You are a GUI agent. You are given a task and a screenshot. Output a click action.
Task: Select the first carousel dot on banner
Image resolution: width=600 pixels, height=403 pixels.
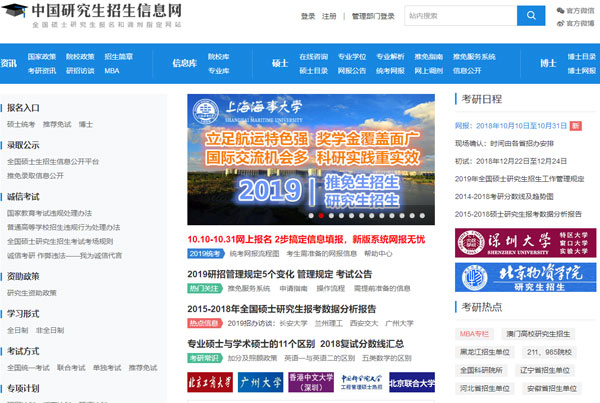(x=311, y=216)
